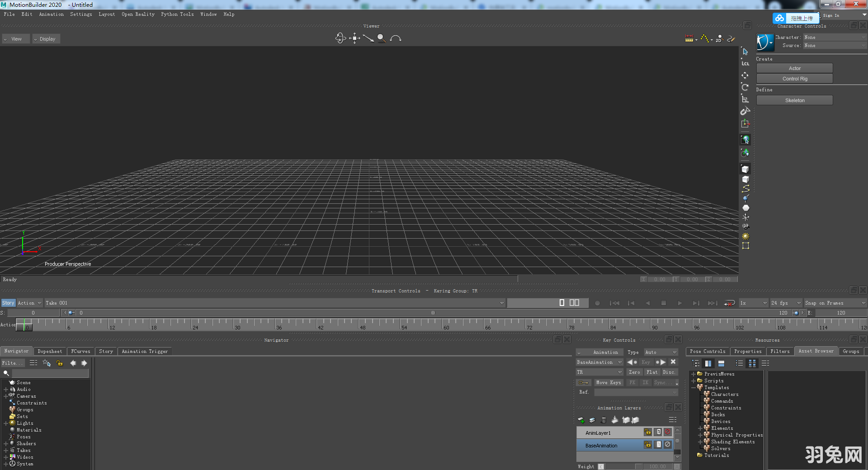Click the merge layers icon in Animation Layers
Screen dimensions: 868x470
click(x=615, y=420)
